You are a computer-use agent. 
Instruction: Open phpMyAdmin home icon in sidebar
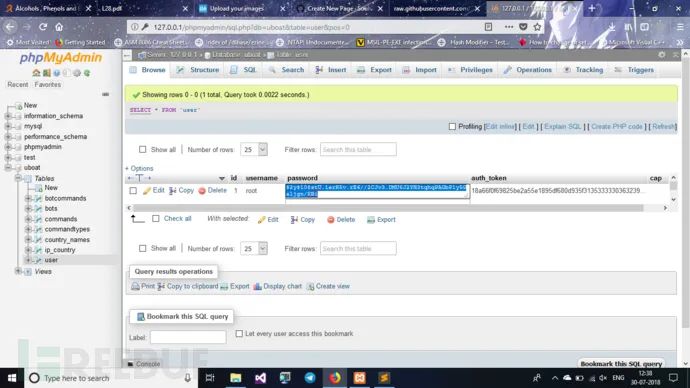(x=37, y=73)
